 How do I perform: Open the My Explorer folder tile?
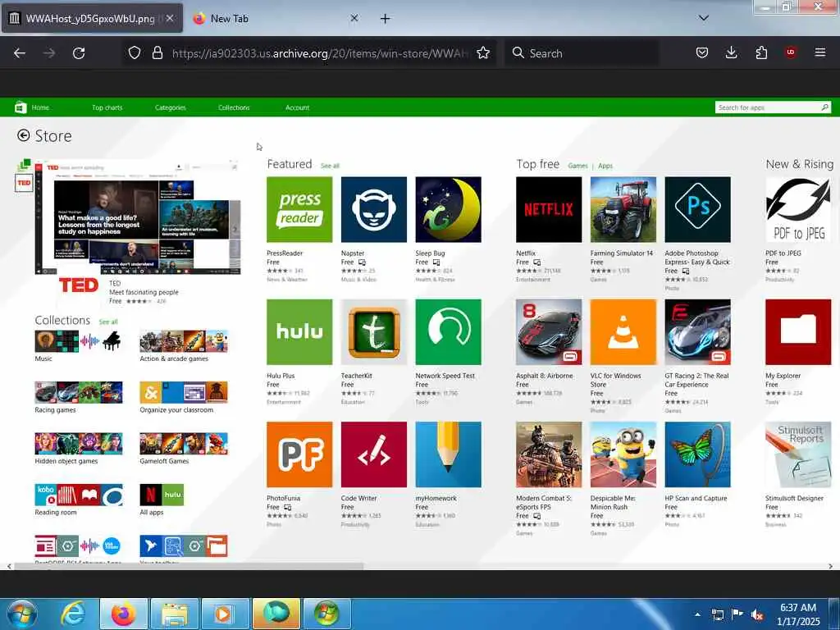pyautogui.click(x=798, y=331)
